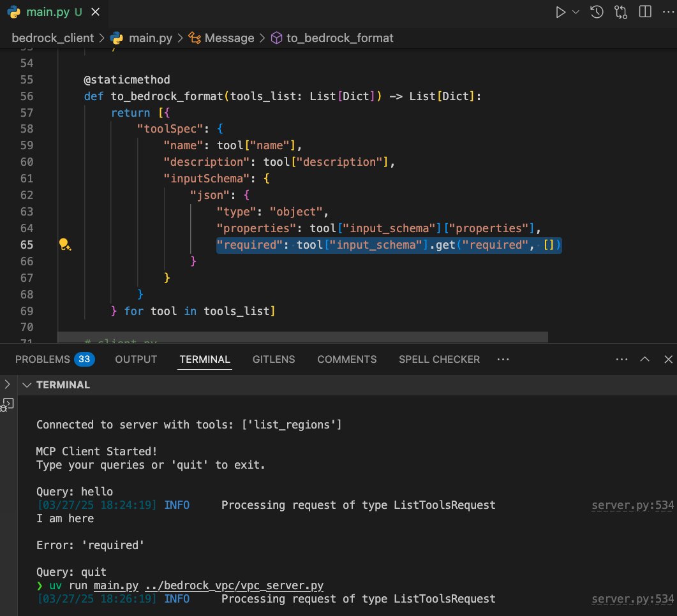Click the "inputSchema" key on line 61

click(206, 179)
